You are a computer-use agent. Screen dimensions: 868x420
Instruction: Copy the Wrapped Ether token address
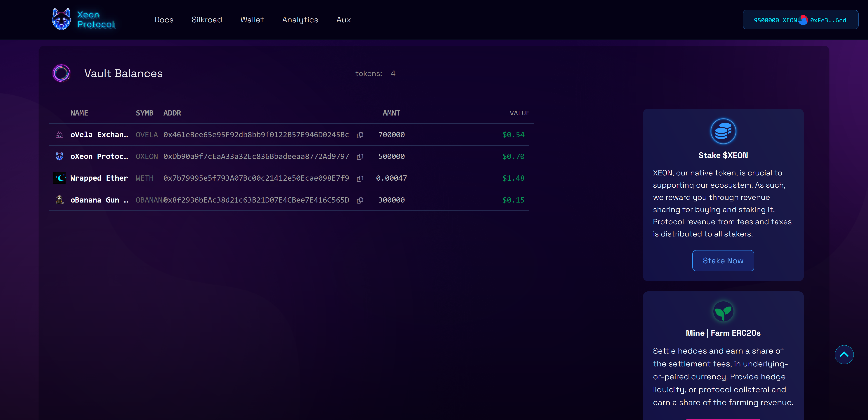point(360,179)
